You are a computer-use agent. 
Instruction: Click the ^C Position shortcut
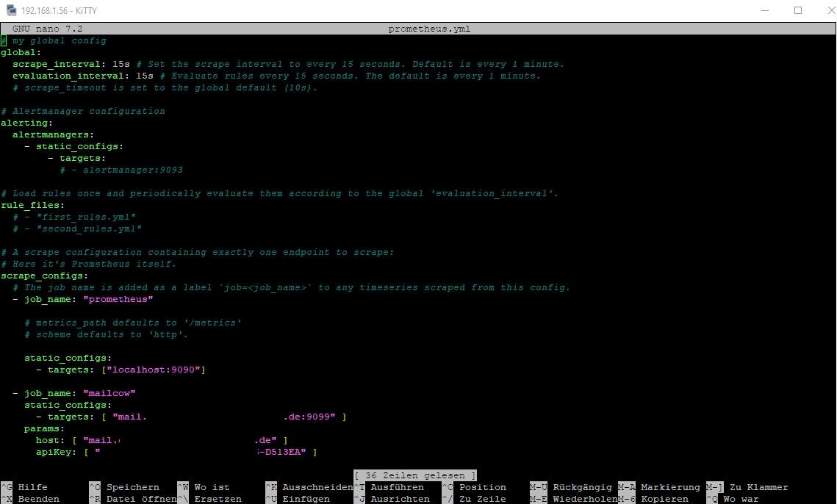pos(474,487)
